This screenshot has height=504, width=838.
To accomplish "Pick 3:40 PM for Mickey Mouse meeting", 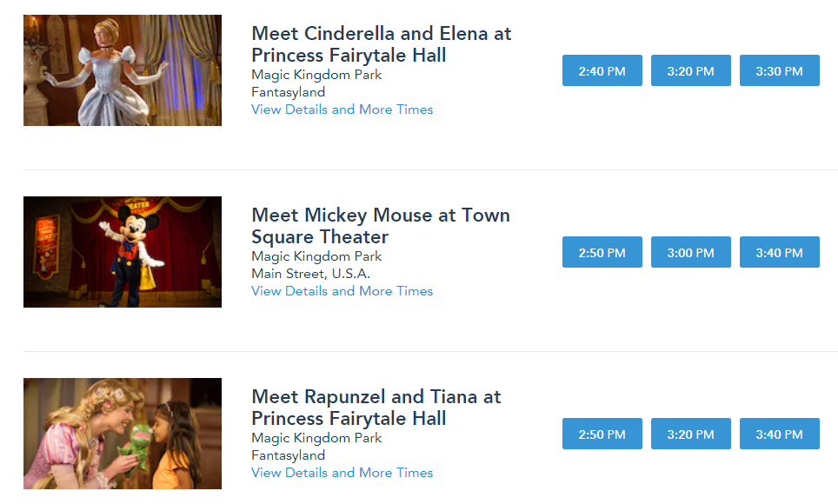I will coord(780,252).
